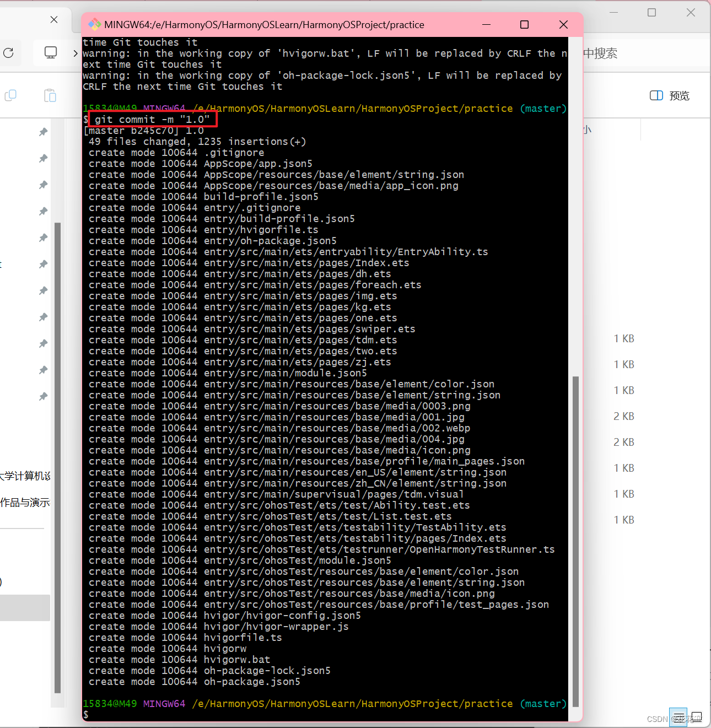Click the [master b245c70] 1.0 output line
Image resolution: width=711 pixels, height=728 pixels.
pos(143,131)
